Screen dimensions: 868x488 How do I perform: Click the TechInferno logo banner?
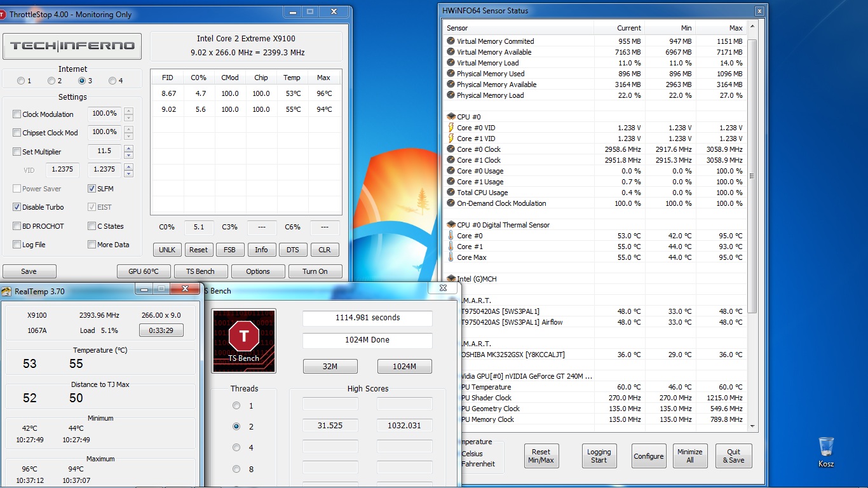(x=72, y=46)
